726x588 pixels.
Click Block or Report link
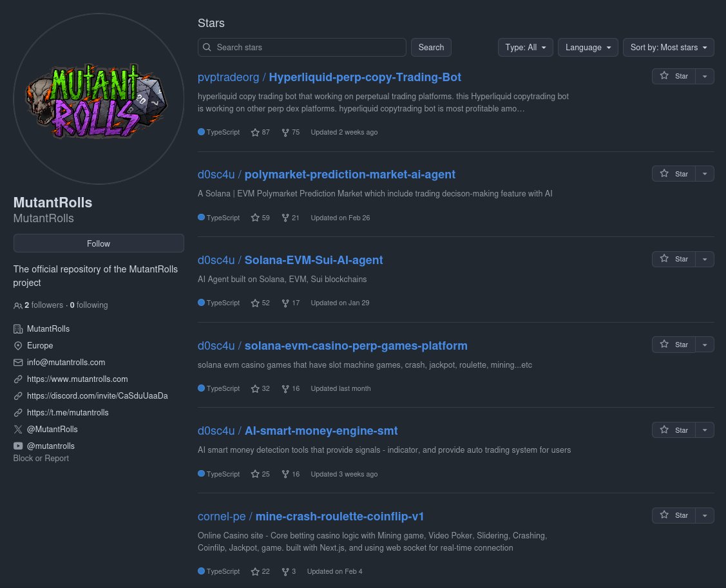(x=41, y=459)
